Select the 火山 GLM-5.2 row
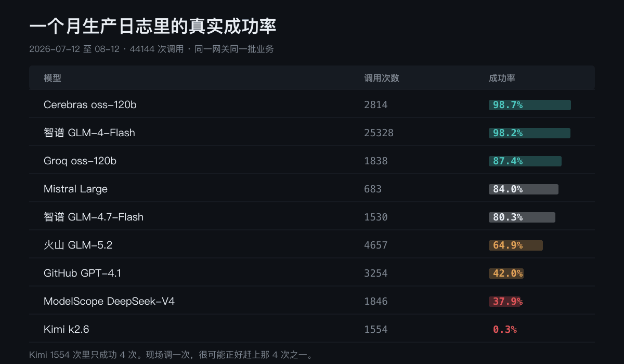This screenshot has height=364, width=624. [x=312, y=245]
